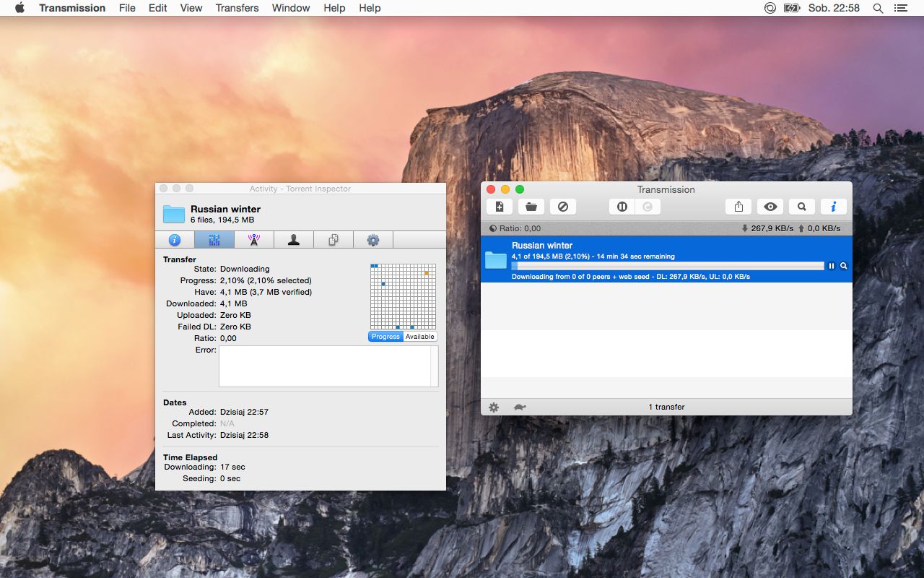Click the Have value "4,1 MB (3,7 MB verified)"
924x578 pixels.
coord(266,292)
